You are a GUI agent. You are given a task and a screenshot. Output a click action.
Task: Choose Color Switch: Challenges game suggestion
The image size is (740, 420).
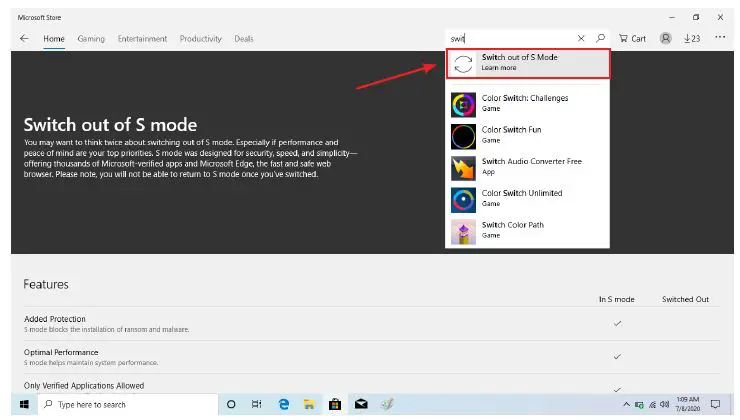[527, 104]
